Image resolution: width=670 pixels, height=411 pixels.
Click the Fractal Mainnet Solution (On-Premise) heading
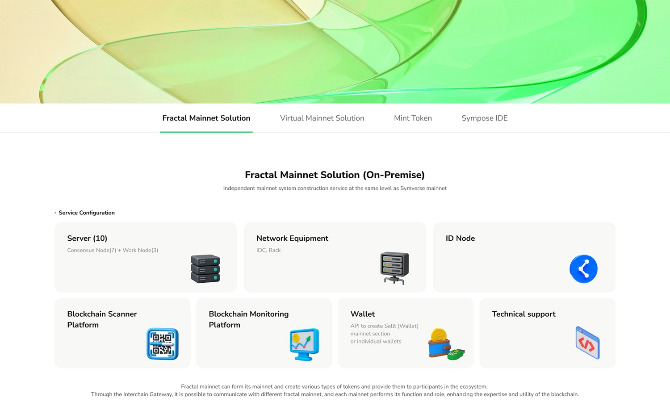(335, 175)
